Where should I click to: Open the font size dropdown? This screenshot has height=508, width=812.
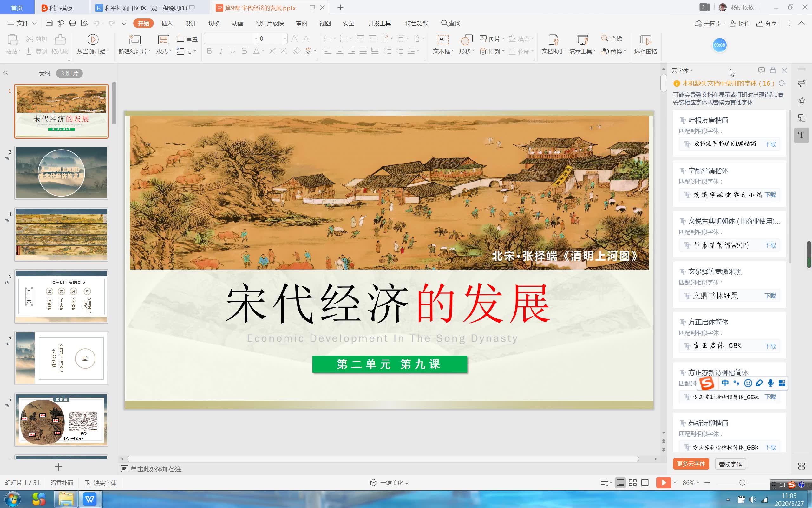285,39
